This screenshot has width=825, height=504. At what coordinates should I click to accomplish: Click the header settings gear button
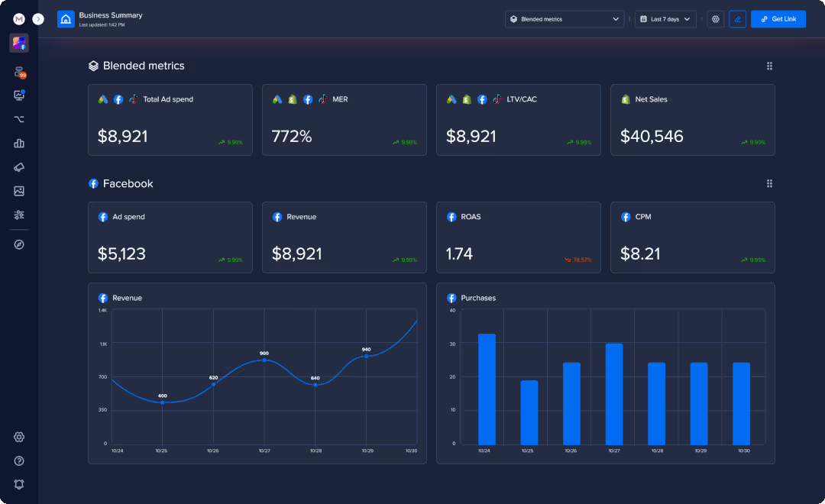tap(716, 19)
